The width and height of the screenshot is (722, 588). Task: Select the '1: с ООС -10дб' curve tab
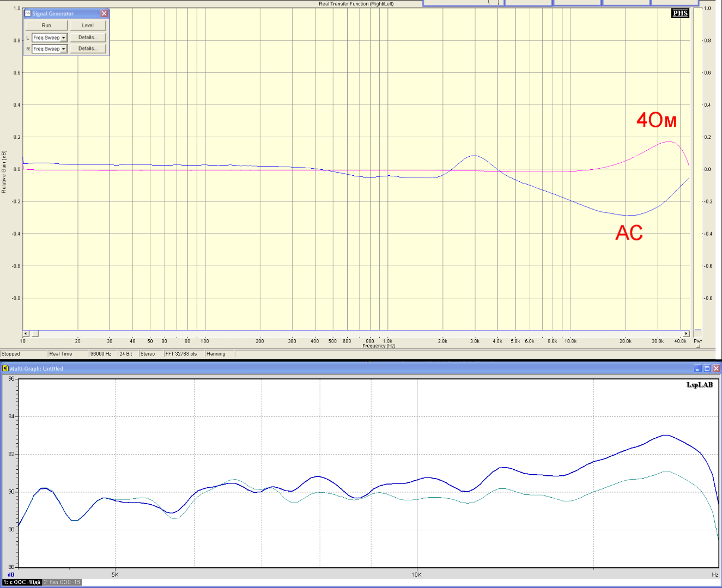point(22,582)
